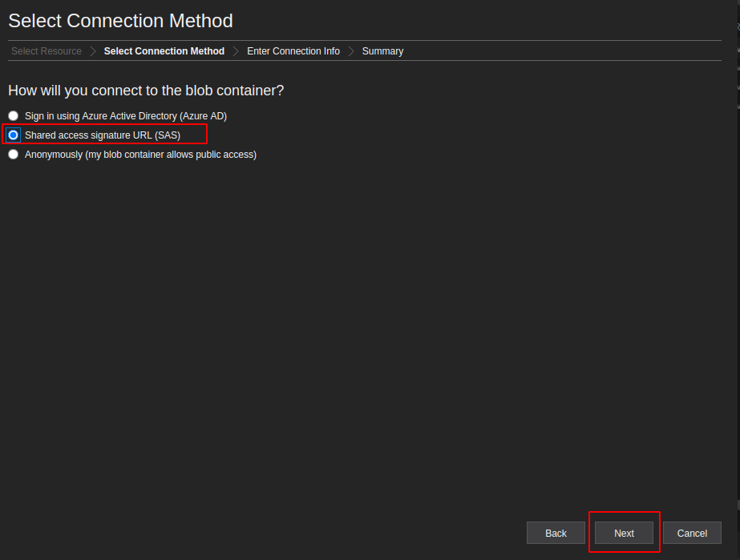740x560 pixels.
Task: Click the 'How will you connect' question text
Action: coord(146,90)
